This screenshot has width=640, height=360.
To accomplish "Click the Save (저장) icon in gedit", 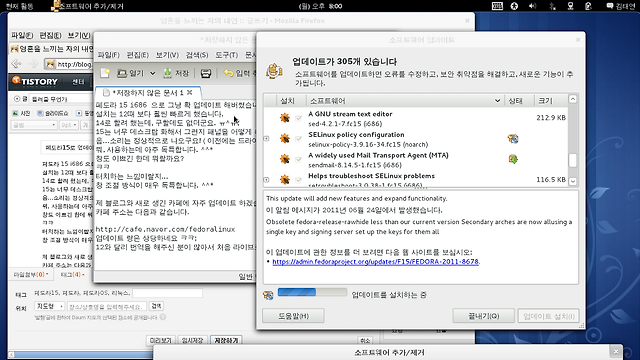I will [x=167, y=73].
